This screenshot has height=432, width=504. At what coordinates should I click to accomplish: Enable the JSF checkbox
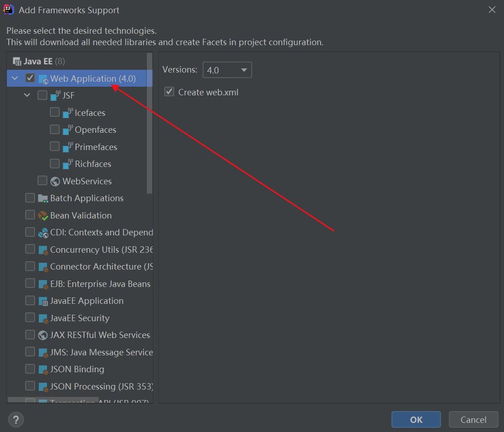[x=42, y=95]
